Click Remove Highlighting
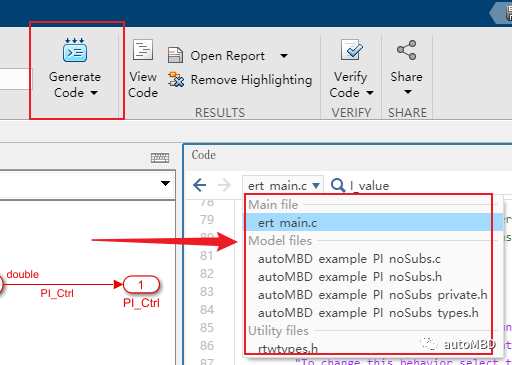 251,80
